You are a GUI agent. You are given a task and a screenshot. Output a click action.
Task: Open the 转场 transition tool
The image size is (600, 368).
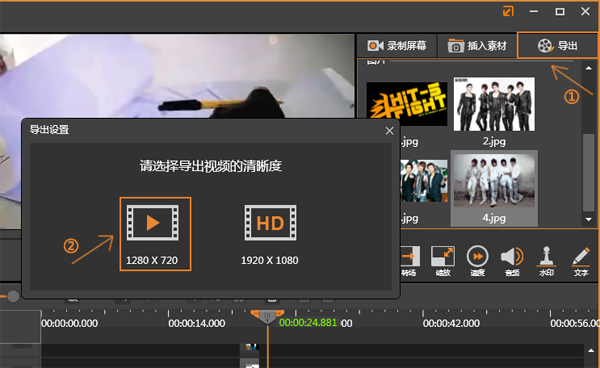coord(409,261)
